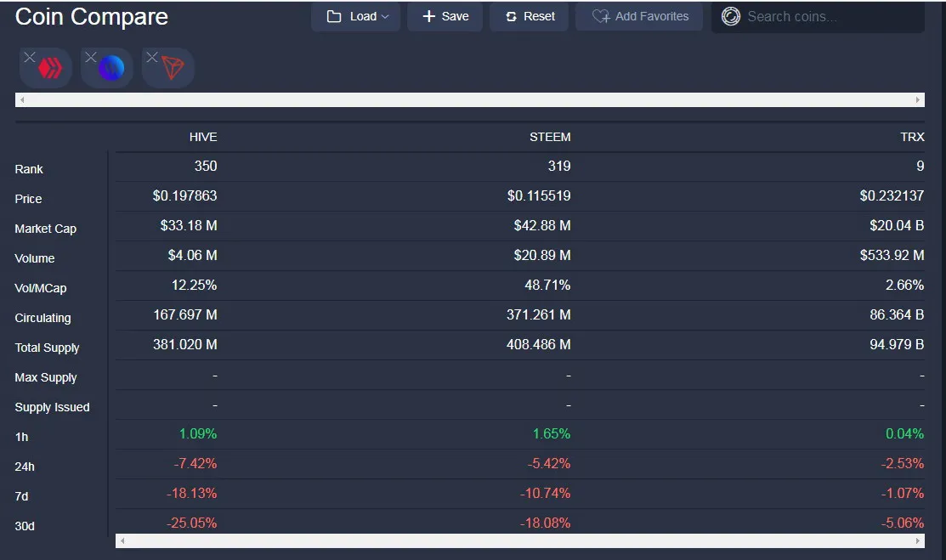Screen dimensions: 946x560
Task: Click STEEM volume $20.89 M
Action: click(x=541, y=255)
